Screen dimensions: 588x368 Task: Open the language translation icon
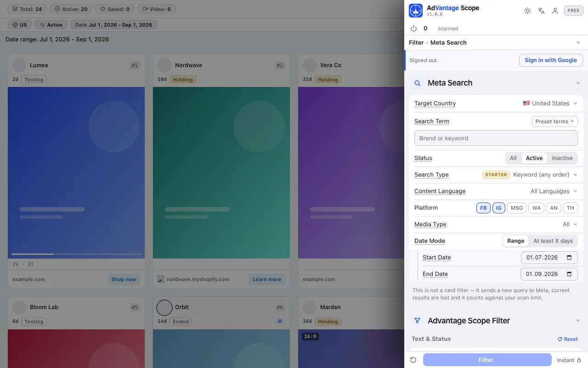541,11
